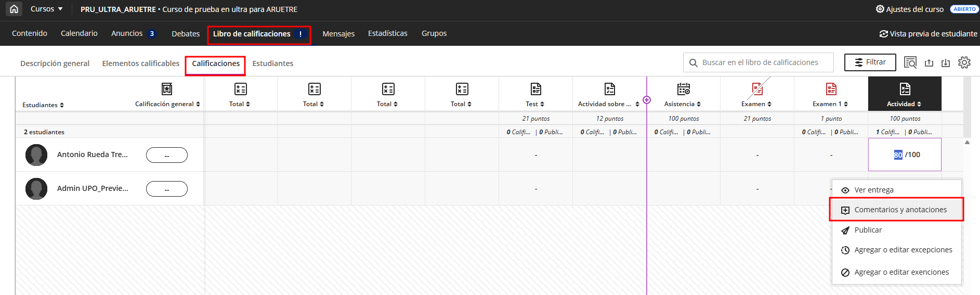Image resolution: width=980 pixels, height=295 pixels.
Task: Click the gradebook search field
Action: tap(760, 62)
